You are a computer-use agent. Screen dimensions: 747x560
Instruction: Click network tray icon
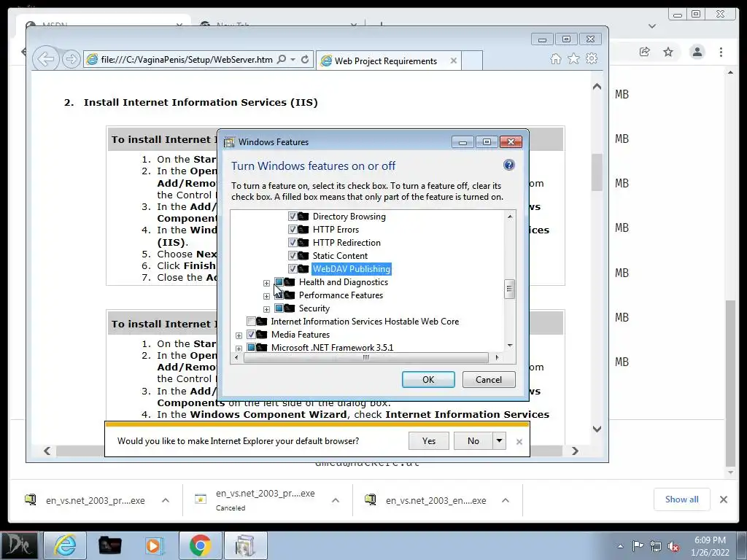pyautogui.click(x=656, y=546)
